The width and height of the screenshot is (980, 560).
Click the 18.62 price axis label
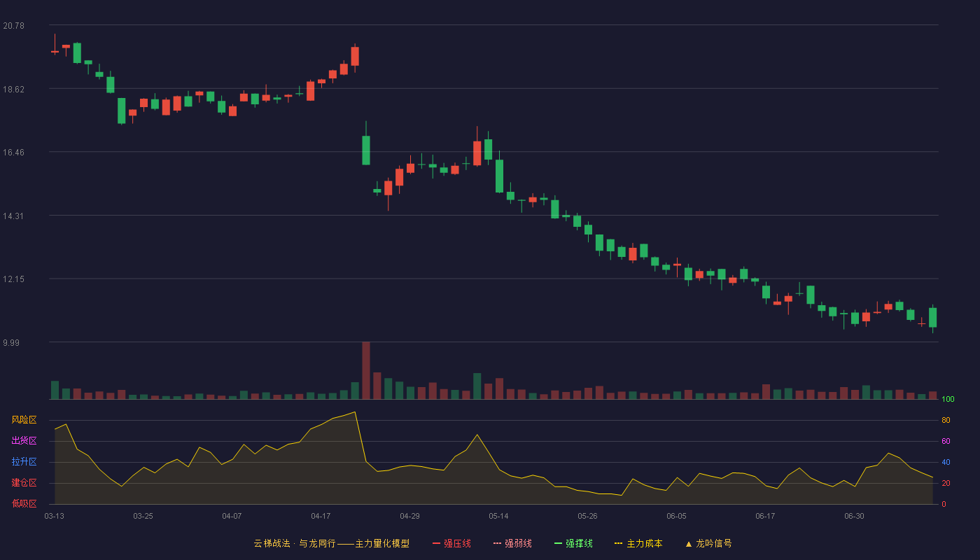(13, 90)
